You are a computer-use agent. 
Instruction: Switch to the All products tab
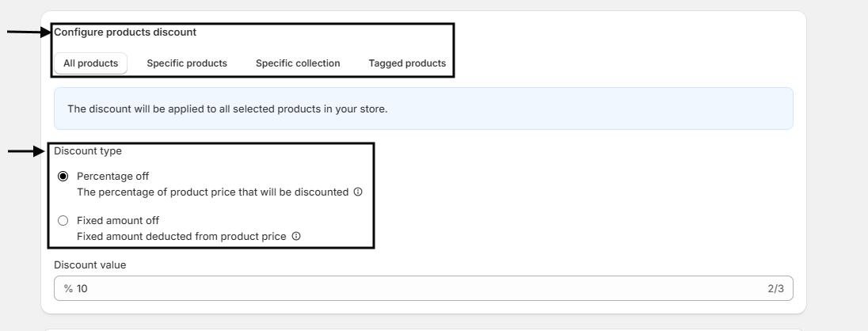(91, 63)
